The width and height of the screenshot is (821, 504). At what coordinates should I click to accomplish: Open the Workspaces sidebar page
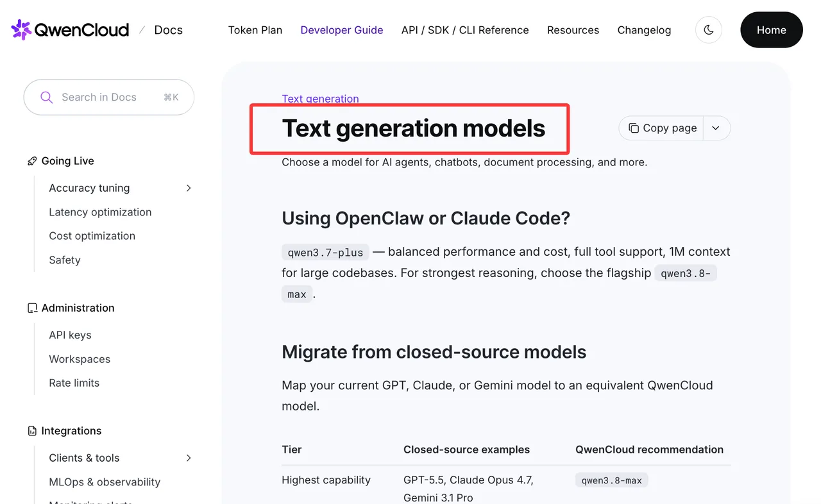pos(80,359)
